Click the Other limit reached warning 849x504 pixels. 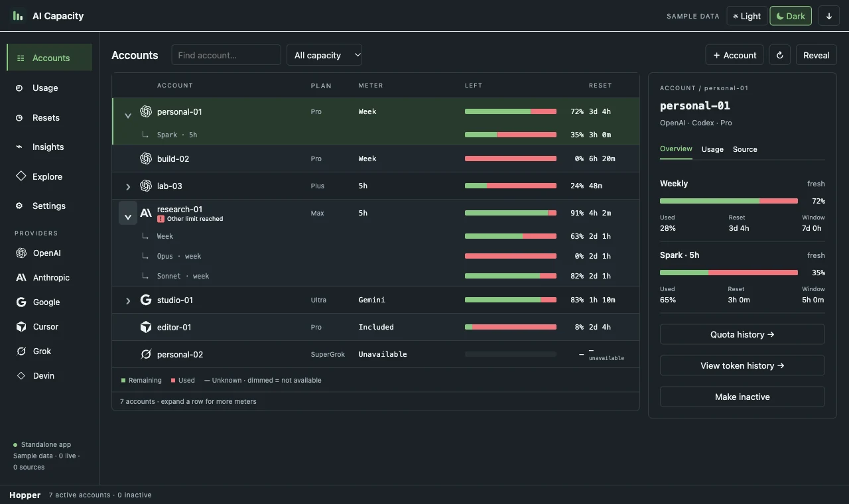190,219
